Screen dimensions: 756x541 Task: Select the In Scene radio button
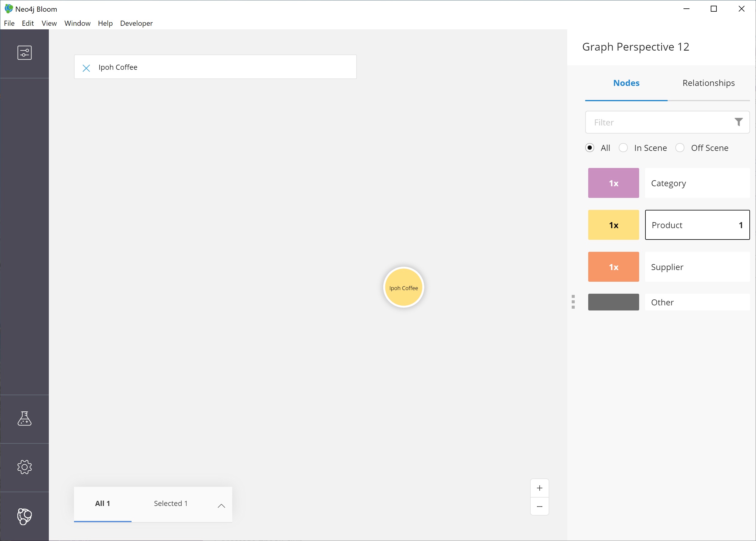click(x=623, y=148)
